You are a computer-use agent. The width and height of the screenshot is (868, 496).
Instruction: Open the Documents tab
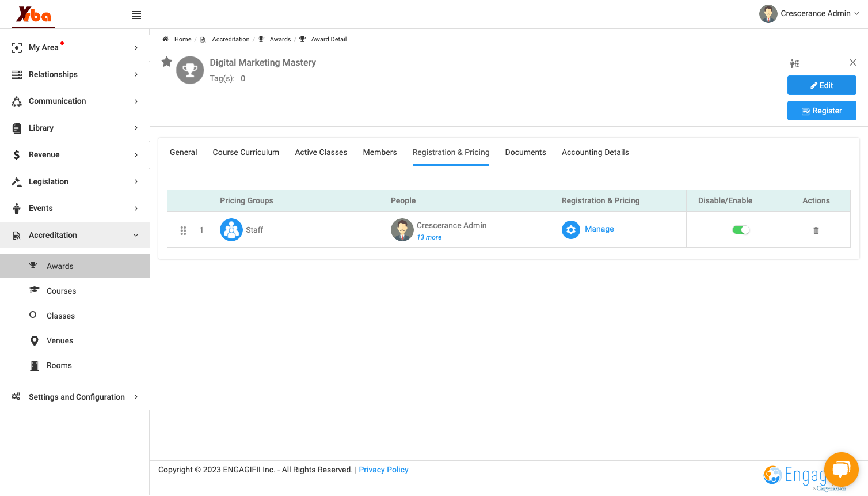tap(526, 152)
